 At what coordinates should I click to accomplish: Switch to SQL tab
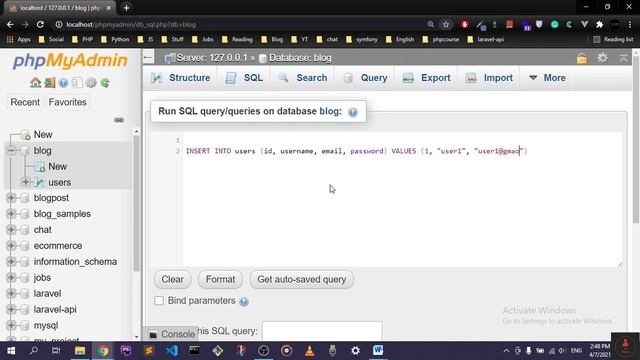click(x=244, y=78)
